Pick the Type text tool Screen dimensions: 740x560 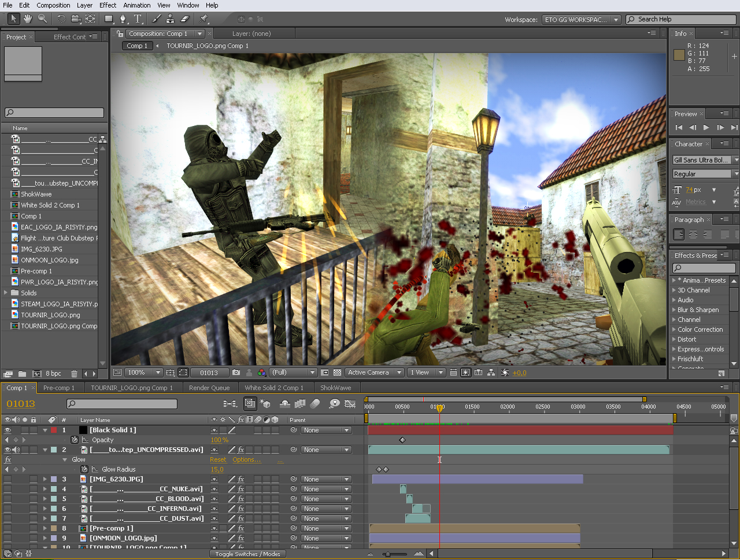(138, 19)
